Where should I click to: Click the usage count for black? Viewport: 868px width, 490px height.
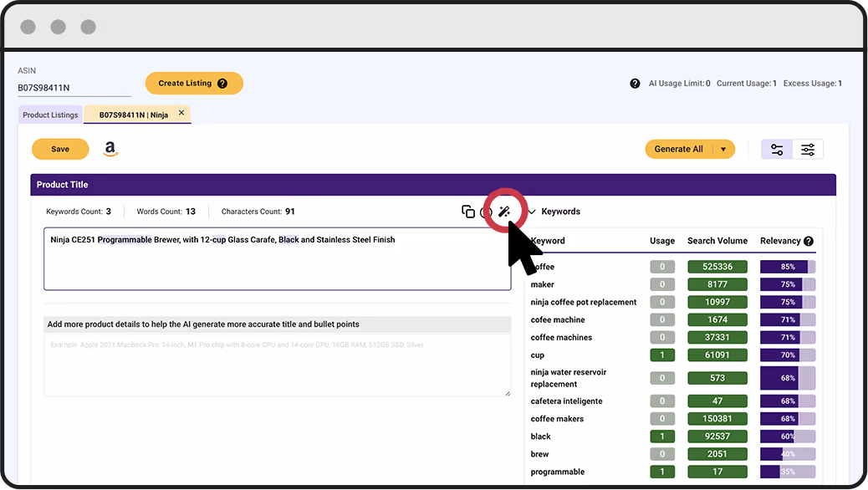point(662,436)
